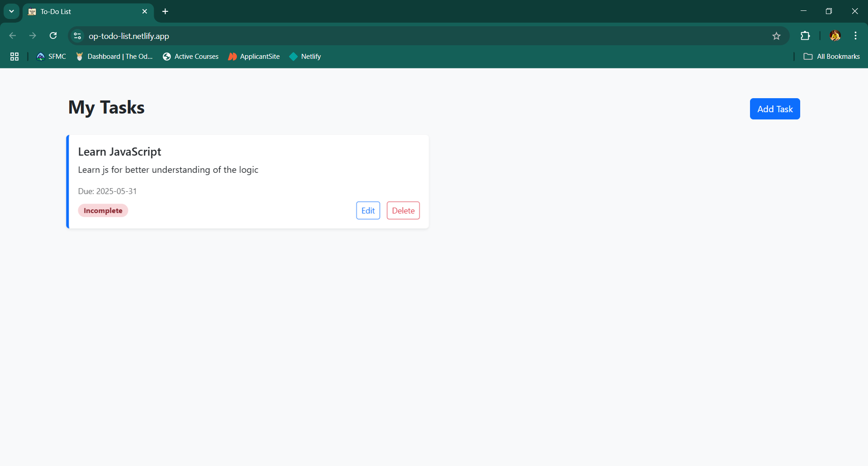Toggle the Incomplete status badge

click(x=103, y=210)
